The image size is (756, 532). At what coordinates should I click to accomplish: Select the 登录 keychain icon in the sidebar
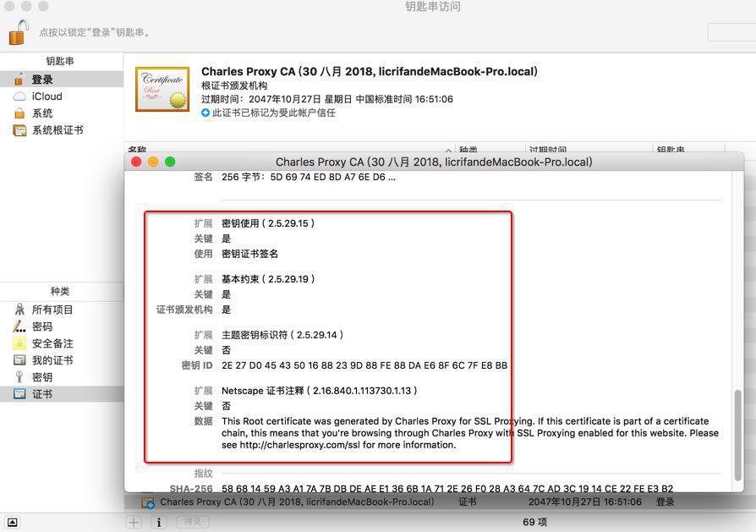pos(19,80)
